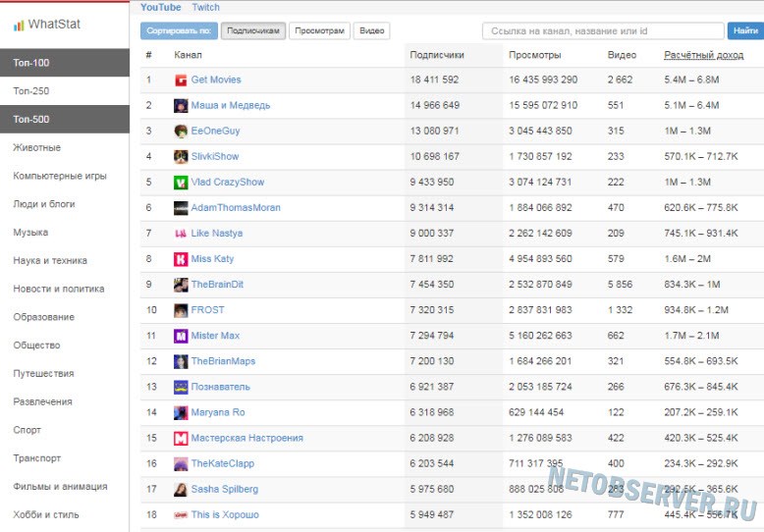Click the Miss Katy channel avatar

click(x=181, y=259)
